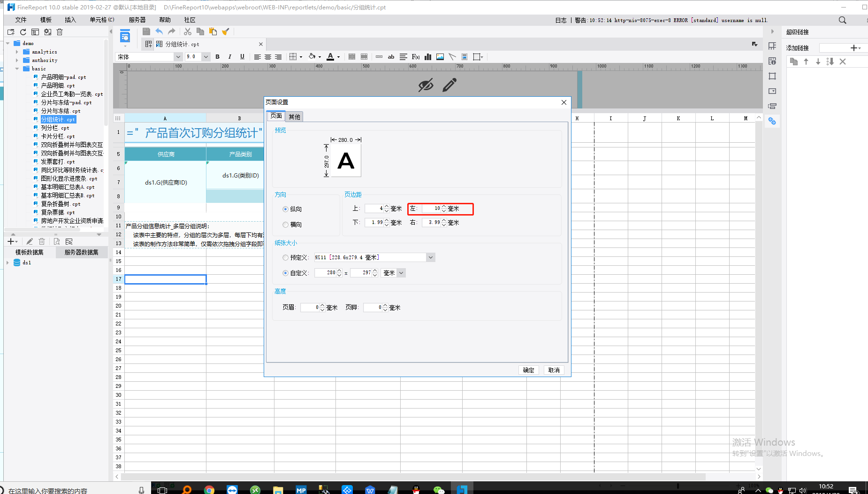This screenshot has height=494, width=868.
Task: Click the hyperlink chain icon in right sidebar
Action: [x=772, y=121]
